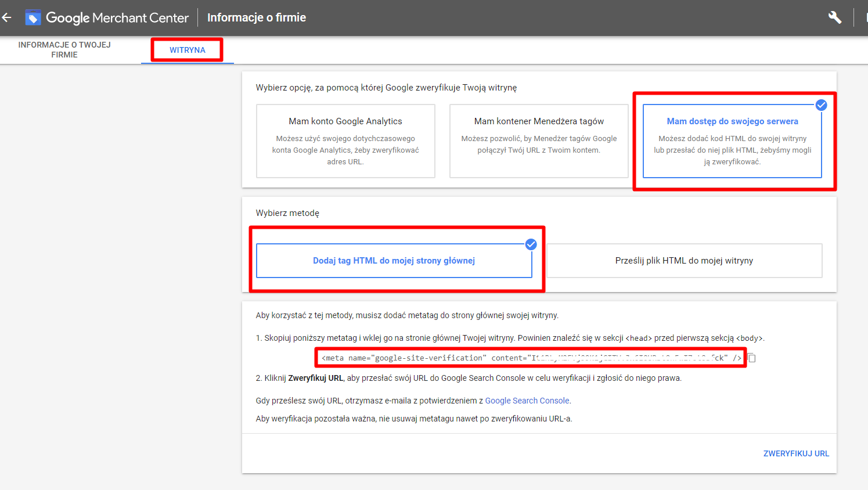This screenshot has width=868, height=490.
Task: Click the Google Analytics card description text
Action: pyautogui.click(x=345, y=150)
